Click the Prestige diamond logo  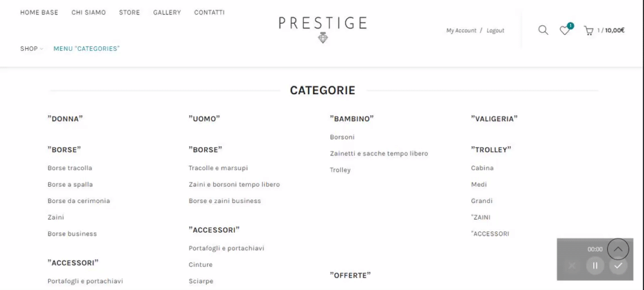click(323, 29)
